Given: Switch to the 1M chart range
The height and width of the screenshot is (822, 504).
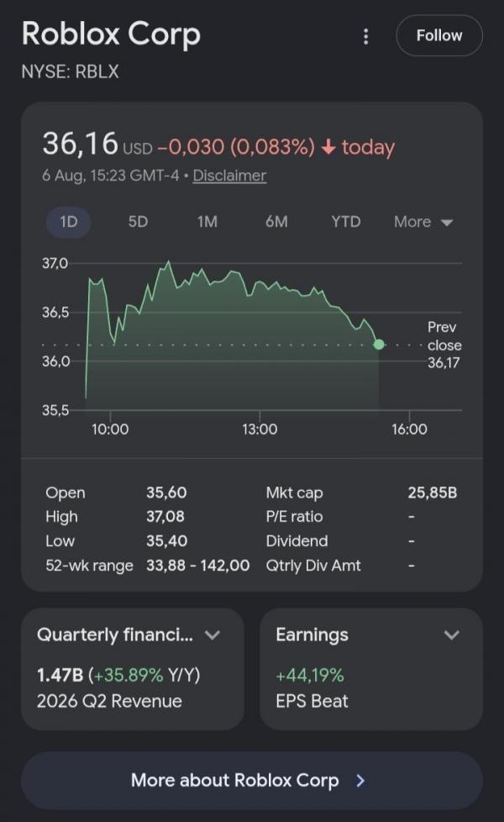Looking at the screenshot, I should (207, 222).
